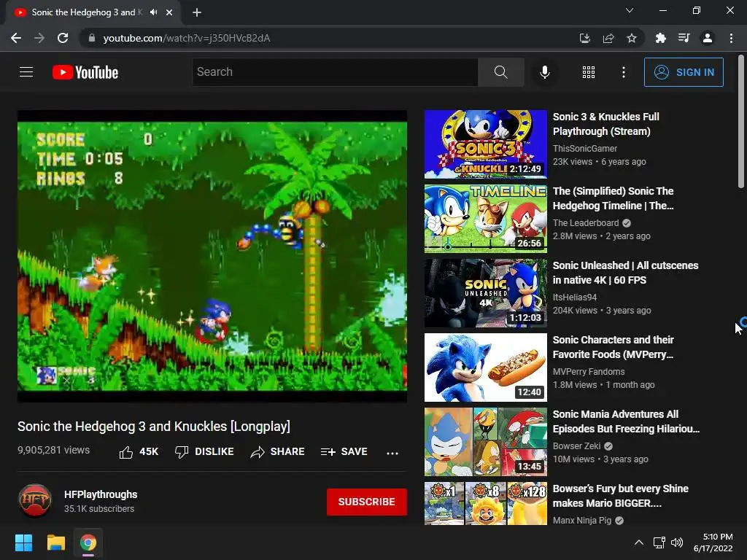The image size is (747, 560).
Task: Click the address bar URL
Action: coord(186,38)
